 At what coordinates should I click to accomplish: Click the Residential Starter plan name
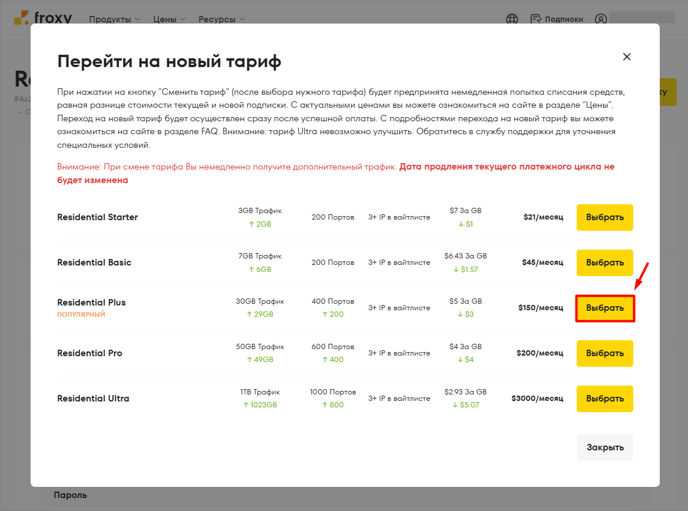pos(97,217)
